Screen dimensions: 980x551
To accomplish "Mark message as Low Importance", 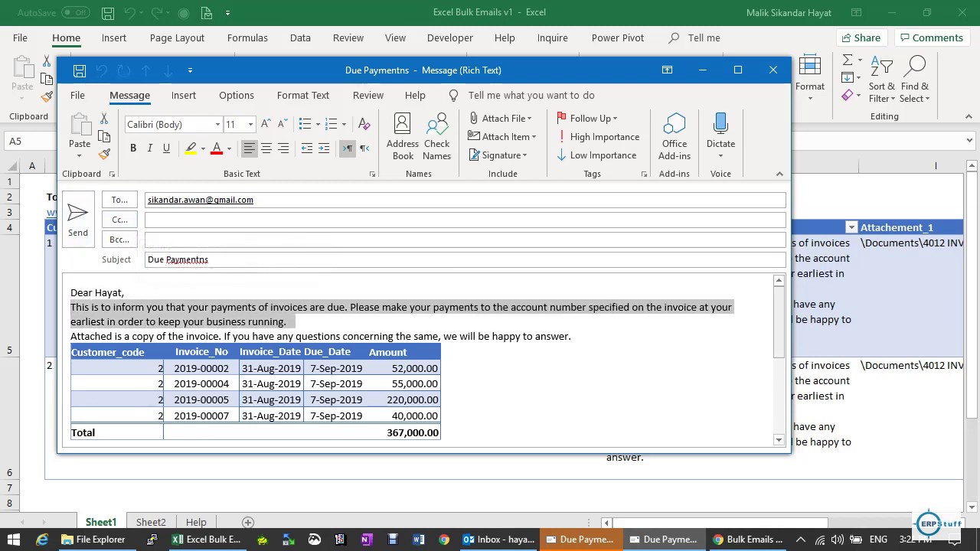I will tap(596, 155).
